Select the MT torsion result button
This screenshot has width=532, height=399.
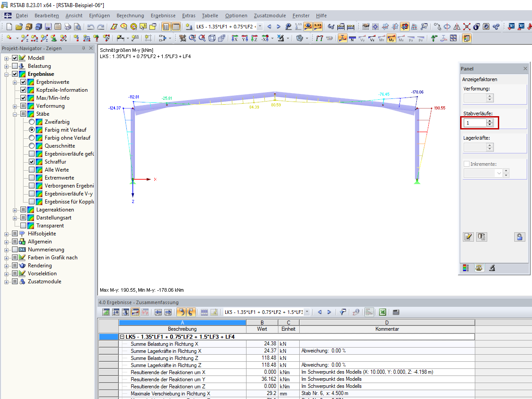[x=382, y=38]
